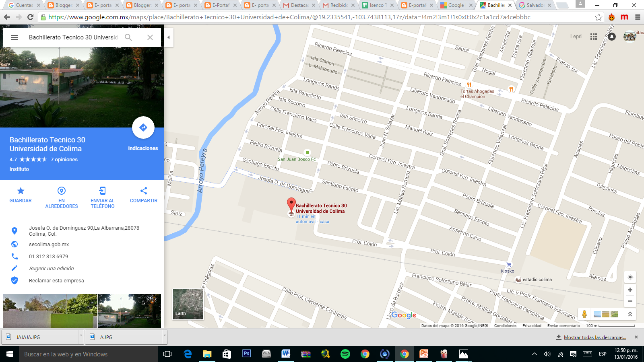The width and height of the screenshot is (644, 362).
Task: Click the account profile picture
Action: 630,37
